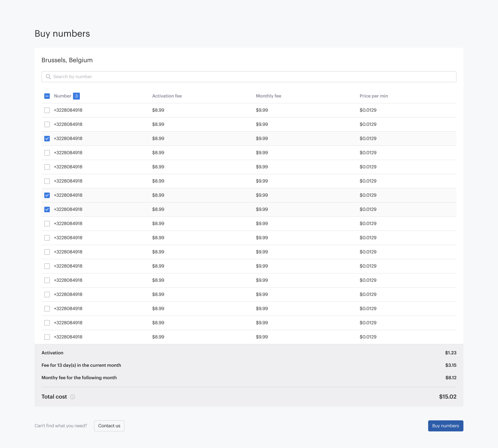Click the Activation fee column header
Screen dimensions: 498x448
pos(167,96)
